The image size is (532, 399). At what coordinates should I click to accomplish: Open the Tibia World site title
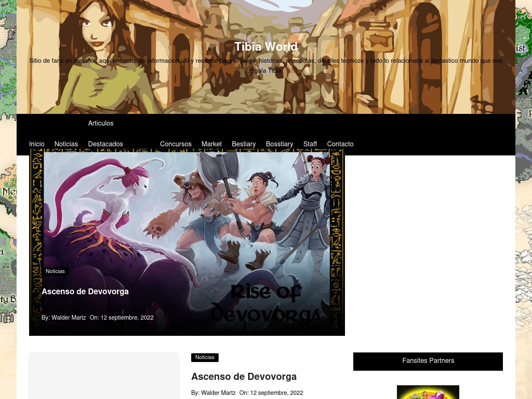pos(266,47)
